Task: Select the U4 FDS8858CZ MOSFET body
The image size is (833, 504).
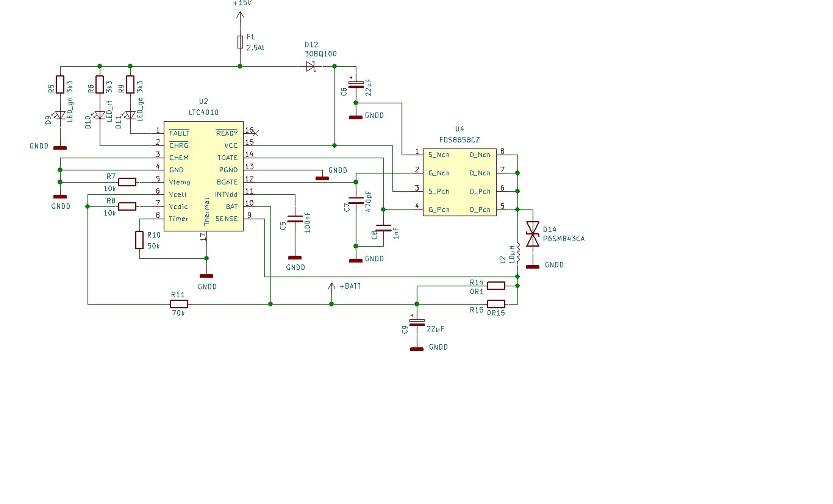Action: (x=459, y=182)
